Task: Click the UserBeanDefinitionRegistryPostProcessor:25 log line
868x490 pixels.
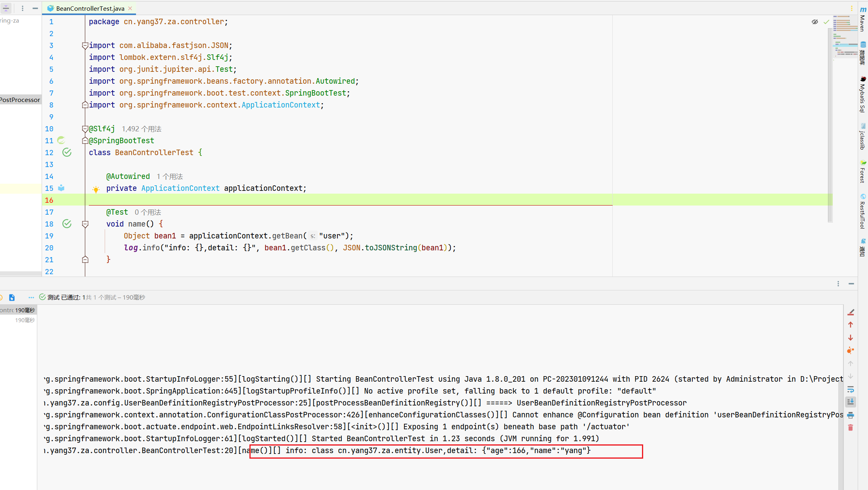Action: click(365, 403)
